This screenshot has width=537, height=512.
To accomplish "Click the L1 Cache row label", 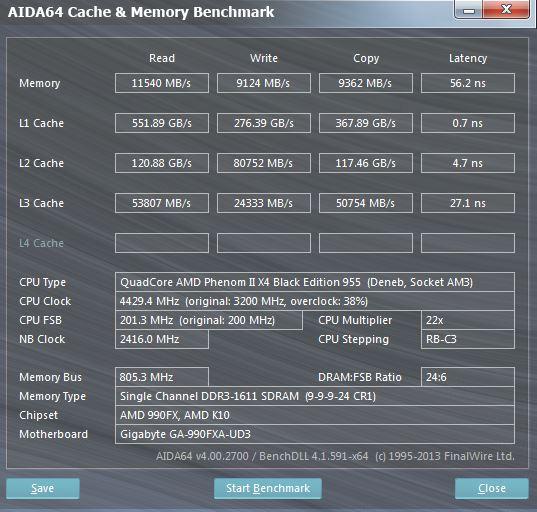I will click(x=41, y=123).
